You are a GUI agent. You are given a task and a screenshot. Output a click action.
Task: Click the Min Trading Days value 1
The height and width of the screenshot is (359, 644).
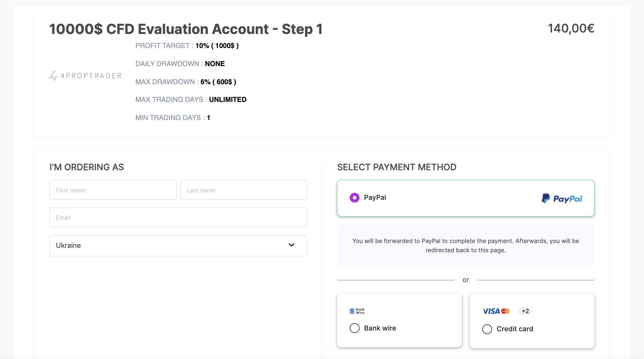coord(209,118)
